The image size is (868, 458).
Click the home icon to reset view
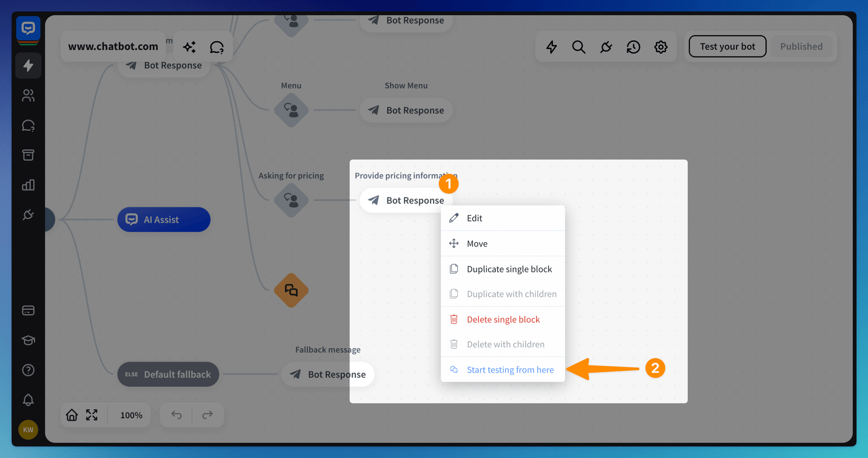(x=72, y=415)
